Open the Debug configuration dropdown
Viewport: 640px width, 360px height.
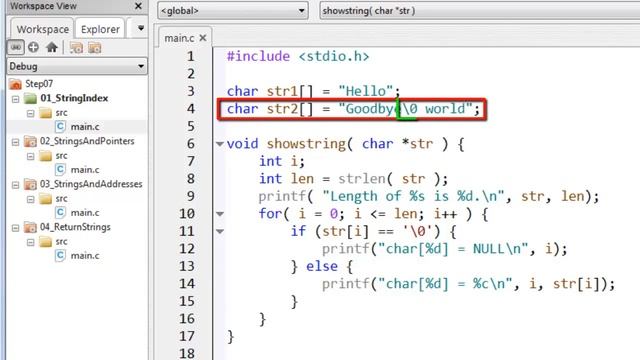(x=77, y=66)
